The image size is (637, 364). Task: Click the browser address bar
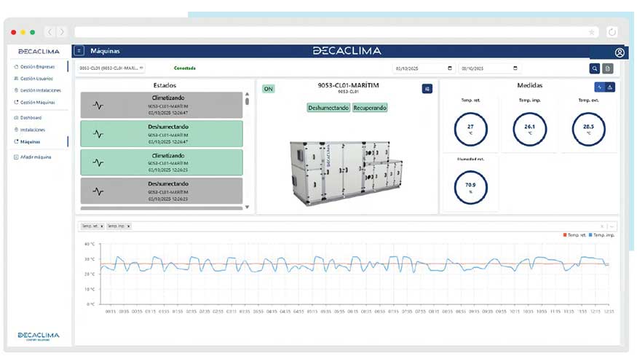pyautogui.click(x=336, y=32)
